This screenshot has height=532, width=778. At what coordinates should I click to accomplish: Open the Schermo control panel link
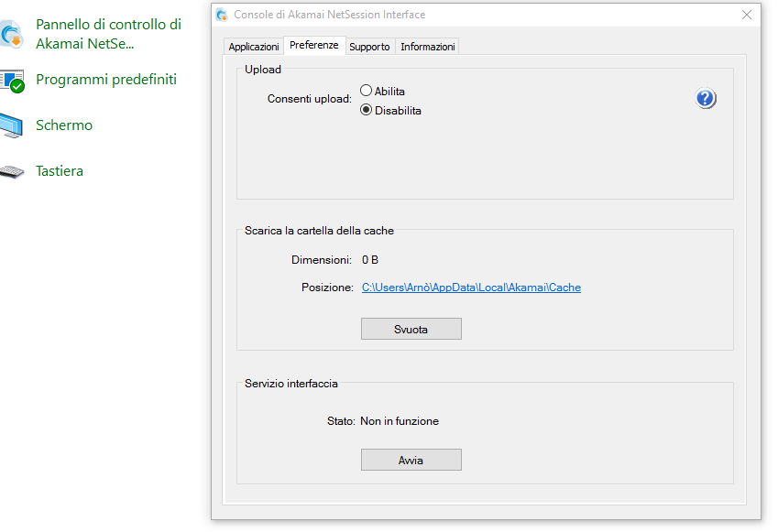tap(64, 125)
